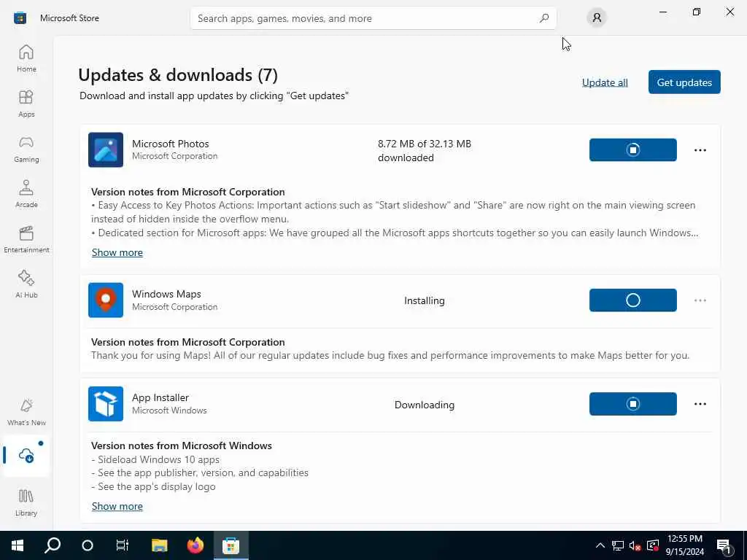The width and height of the screenshot is (747, 560).
Task: Click the Updates & downloads (7) heading
Action: click(x=178, y=75)
